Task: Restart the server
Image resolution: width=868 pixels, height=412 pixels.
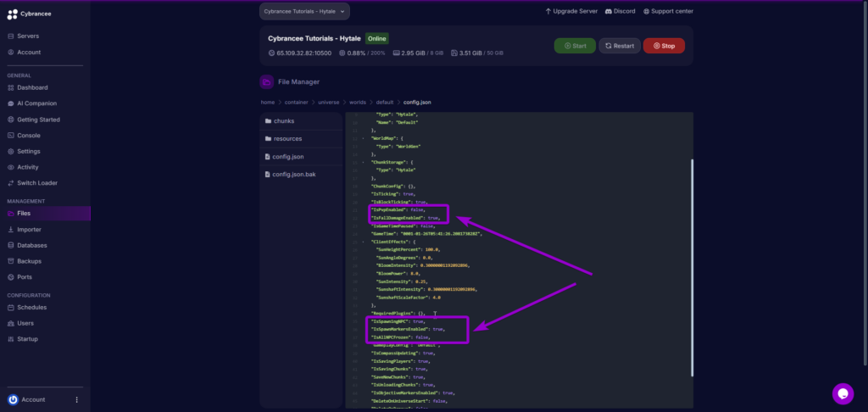Action: point(620,46)
